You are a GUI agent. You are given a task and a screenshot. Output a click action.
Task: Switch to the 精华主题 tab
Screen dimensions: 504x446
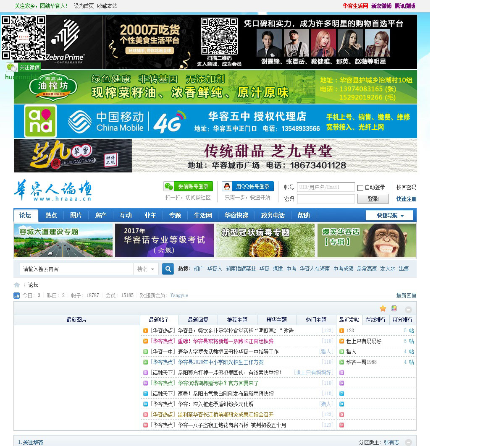276,320
